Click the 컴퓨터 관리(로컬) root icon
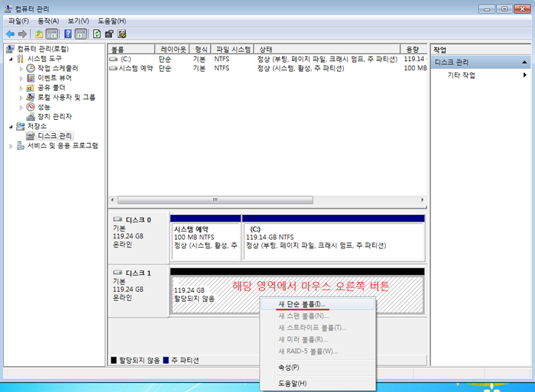This screenshot has height=392, width=535. 10,49
